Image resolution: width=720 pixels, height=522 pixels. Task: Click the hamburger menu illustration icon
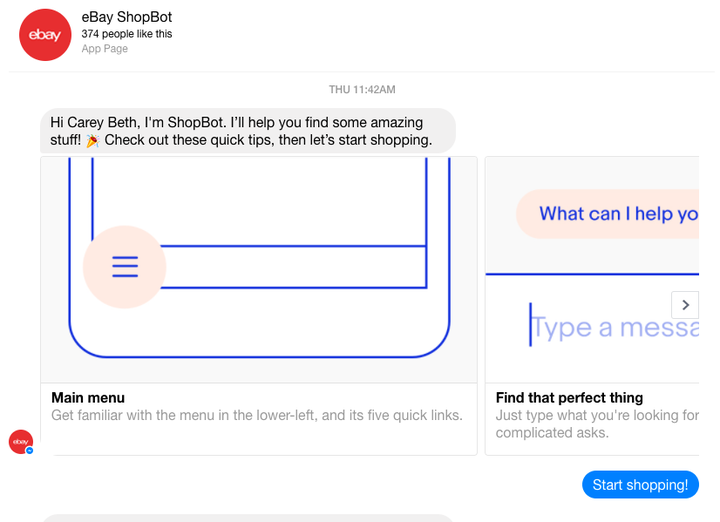(124, 267)
